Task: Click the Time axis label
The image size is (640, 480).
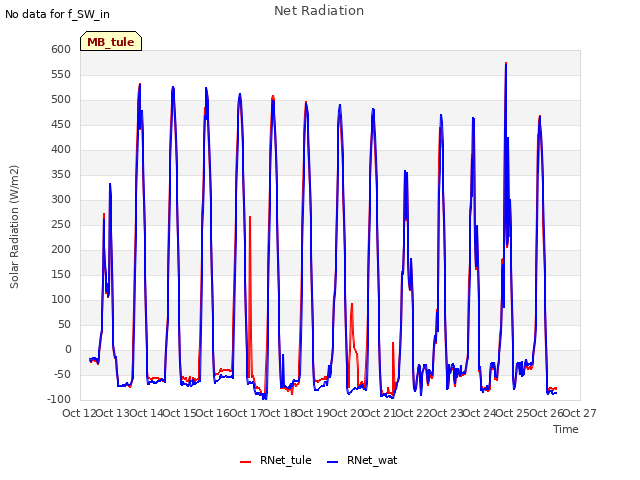Action: (566, 429)
